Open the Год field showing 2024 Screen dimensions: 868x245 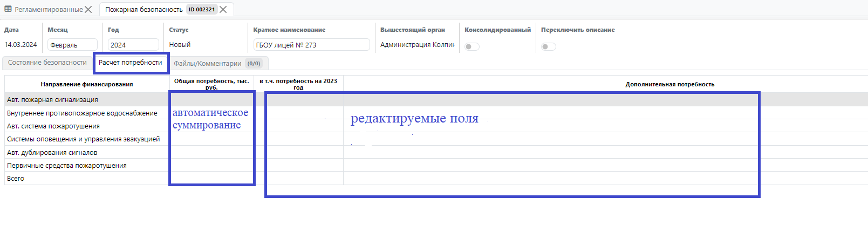[133, 45]
